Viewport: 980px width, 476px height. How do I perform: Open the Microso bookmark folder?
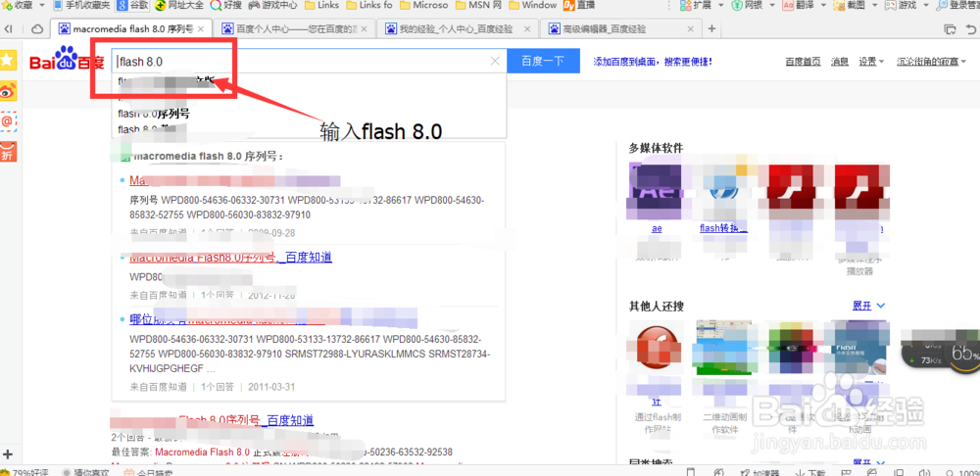coord(423,5)
